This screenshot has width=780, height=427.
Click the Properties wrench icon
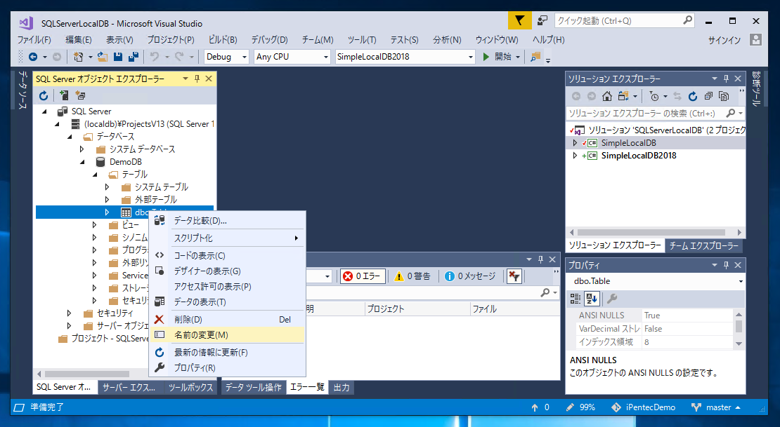click(612, 299)
